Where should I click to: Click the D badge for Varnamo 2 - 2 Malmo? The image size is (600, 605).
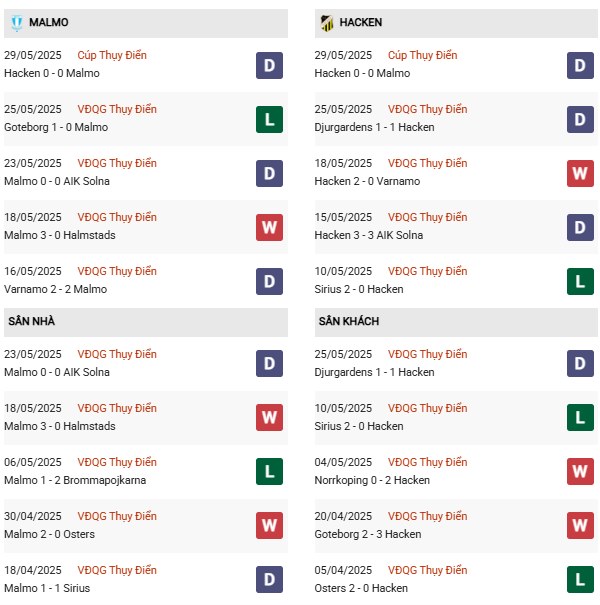point(269,281)
